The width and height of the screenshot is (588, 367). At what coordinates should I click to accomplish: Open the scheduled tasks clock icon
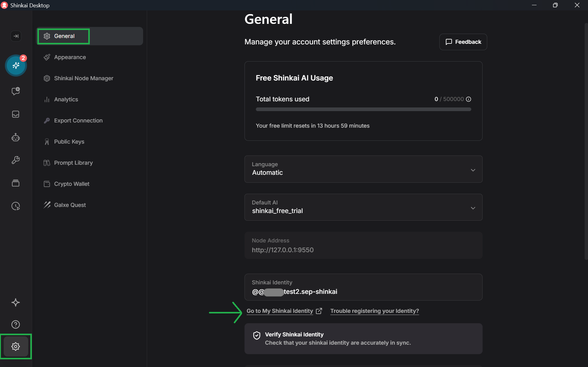(16, 206)
